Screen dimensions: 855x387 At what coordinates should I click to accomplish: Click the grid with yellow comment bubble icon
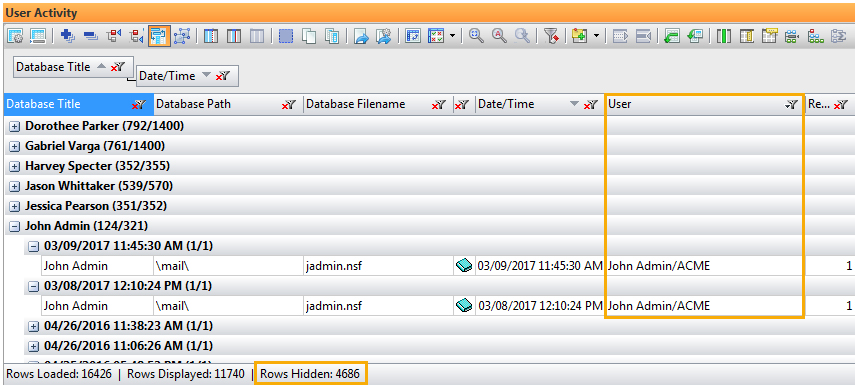click(x=769, y=36)
